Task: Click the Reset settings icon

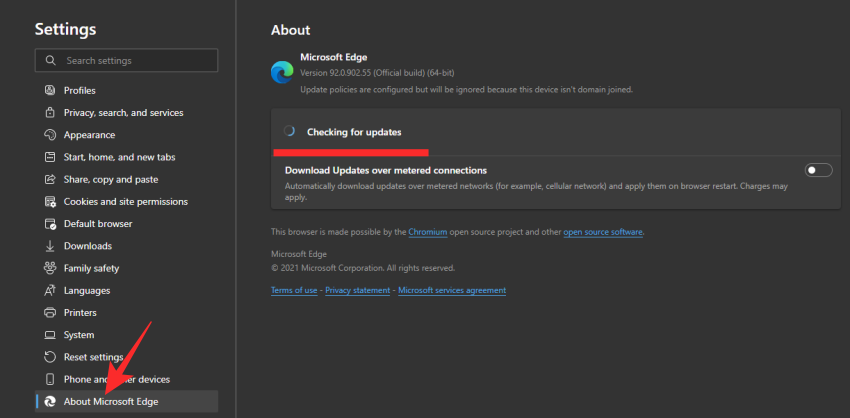Action: (50, 357)
